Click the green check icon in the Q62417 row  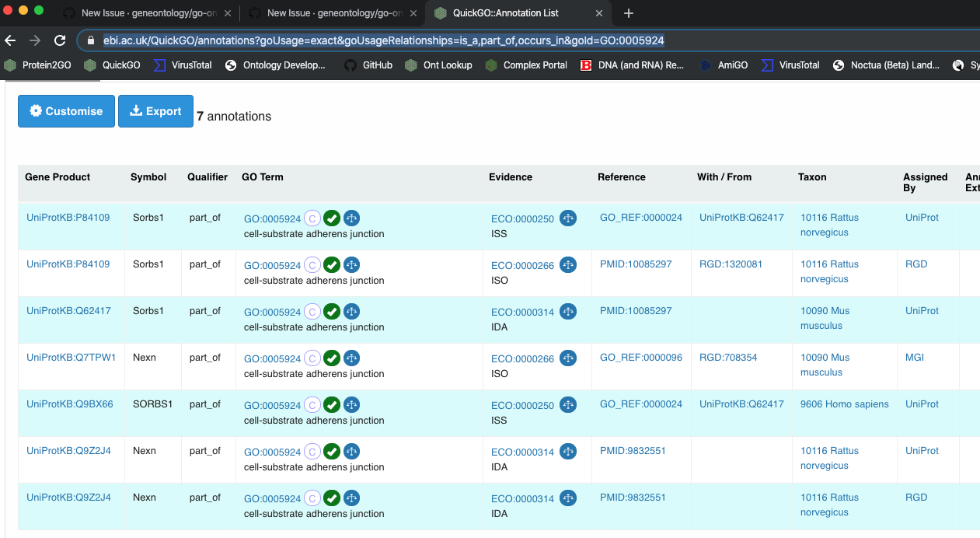[x=332, y=312]
